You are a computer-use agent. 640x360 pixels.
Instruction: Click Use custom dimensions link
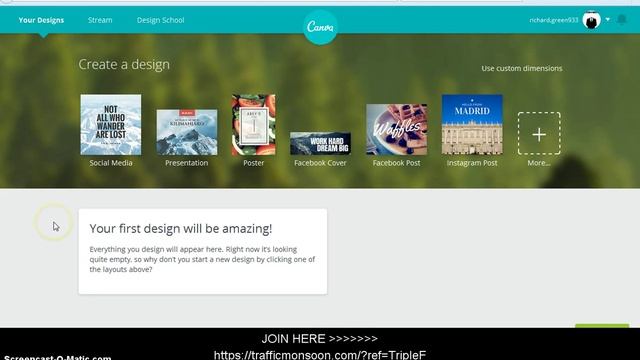tap(522, 68)
